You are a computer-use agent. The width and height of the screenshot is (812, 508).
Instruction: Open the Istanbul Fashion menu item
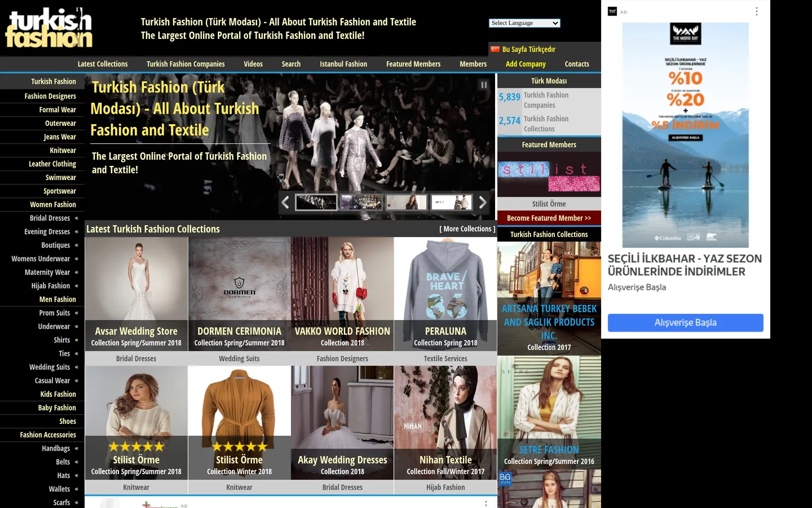point(343,64)
